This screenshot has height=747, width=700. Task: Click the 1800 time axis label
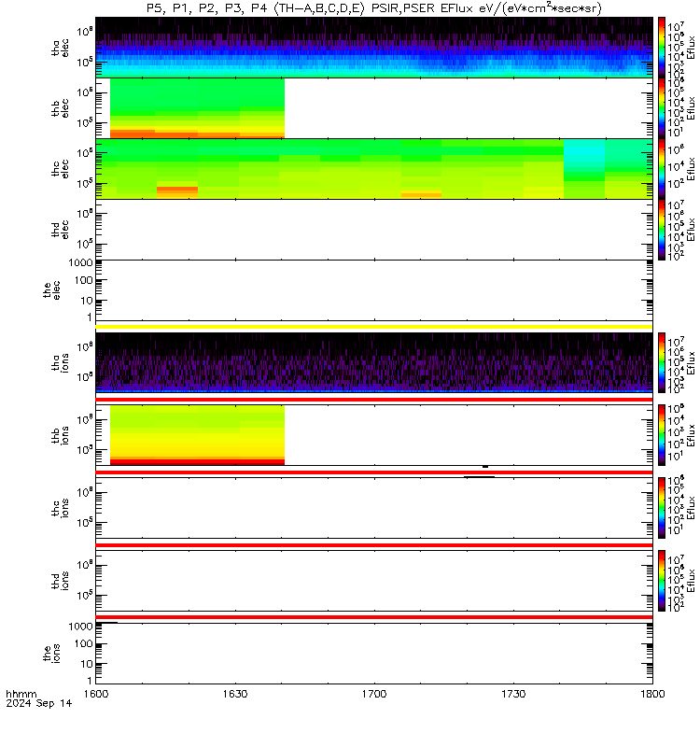[652, 694]
